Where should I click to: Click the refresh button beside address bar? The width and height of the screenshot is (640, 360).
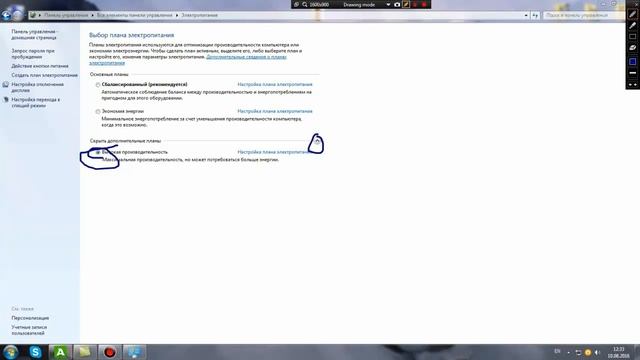pyautogui.click(x=535, y=15)
